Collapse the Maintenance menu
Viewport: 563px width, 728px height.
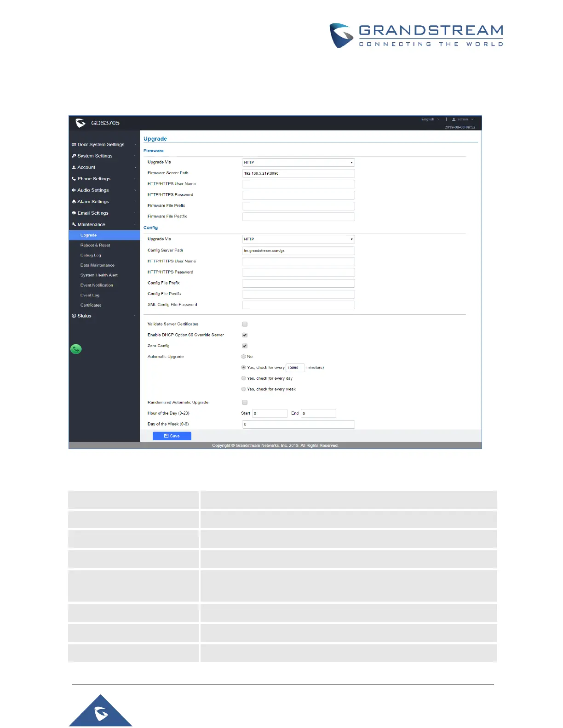pos(104,224)
